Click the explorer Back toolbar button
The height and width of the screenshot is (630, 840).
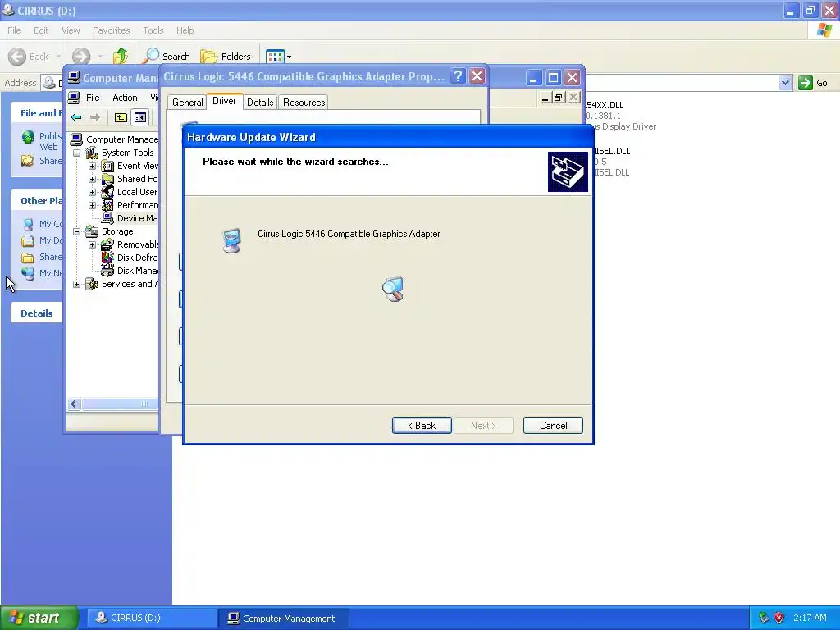pyautogui.click(x=29, y=57)
